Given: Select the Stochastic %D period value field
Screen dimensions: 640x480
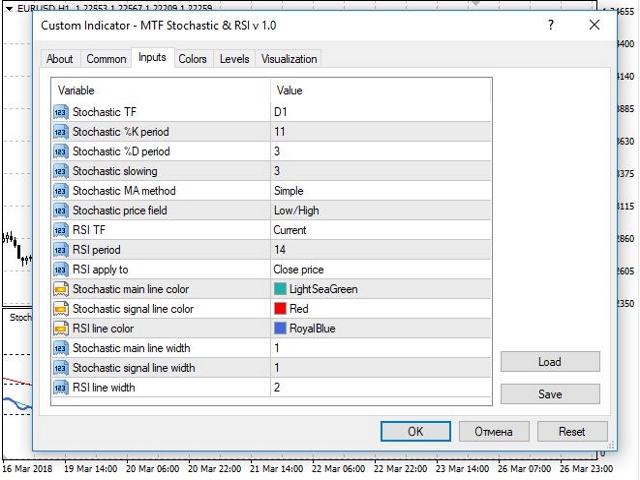Looking at the screenshot, I should pyautogui.click(x=380, y=151).
